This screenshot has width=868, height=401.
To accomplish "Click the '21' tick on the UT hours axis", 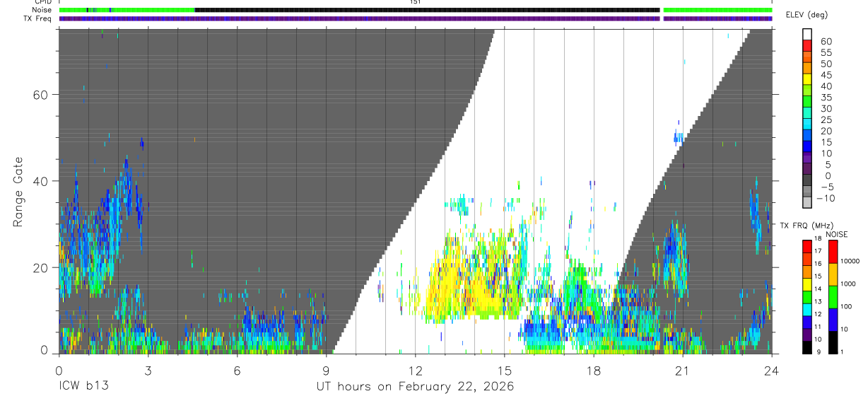I will (x=683, y=370).
